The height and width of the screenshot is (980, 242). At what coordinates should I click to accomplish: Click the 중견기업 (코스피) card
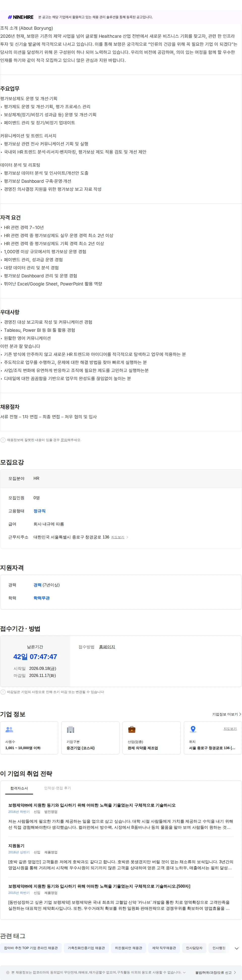(90, 737)
